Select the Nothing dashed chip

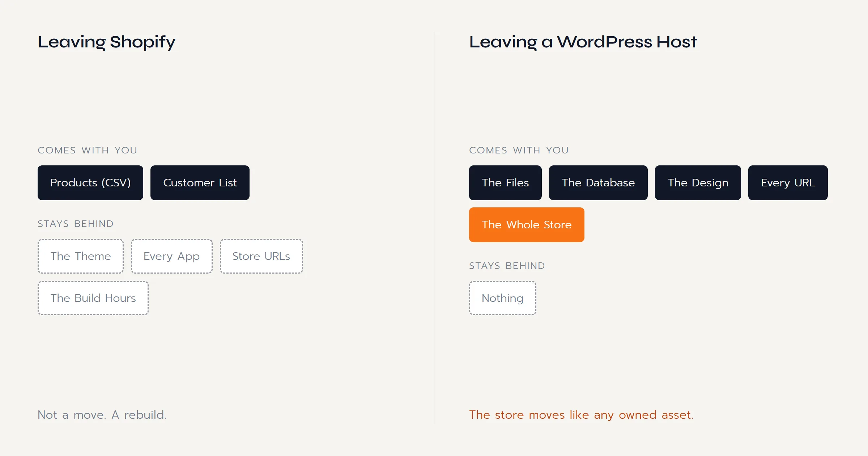click(503, 298)
